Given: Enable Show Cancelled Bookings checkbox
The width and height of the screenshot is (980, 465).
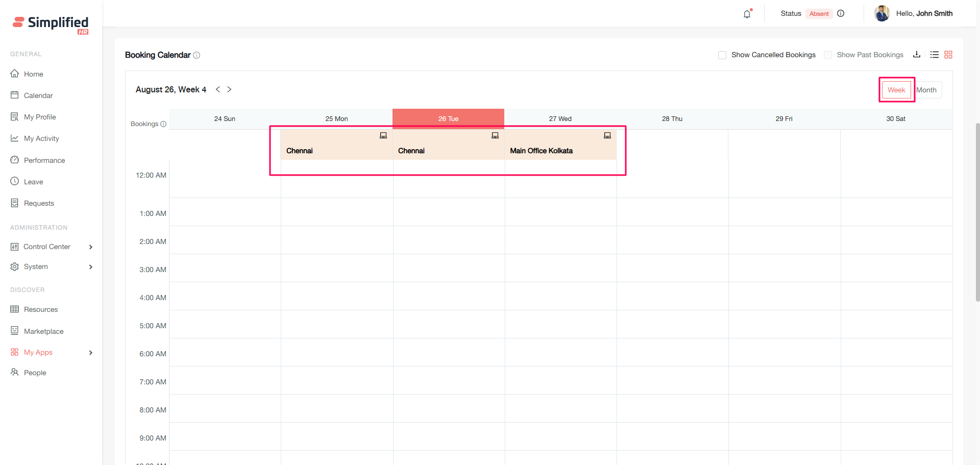Looking at the screenshot, I should 722,55.
